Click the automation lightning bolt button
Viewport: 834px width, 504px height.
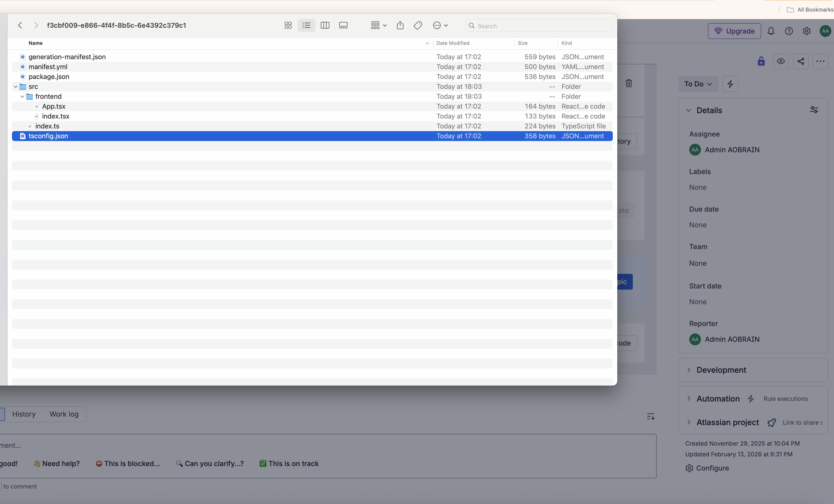pyautogui.click(x=730, y=84)
